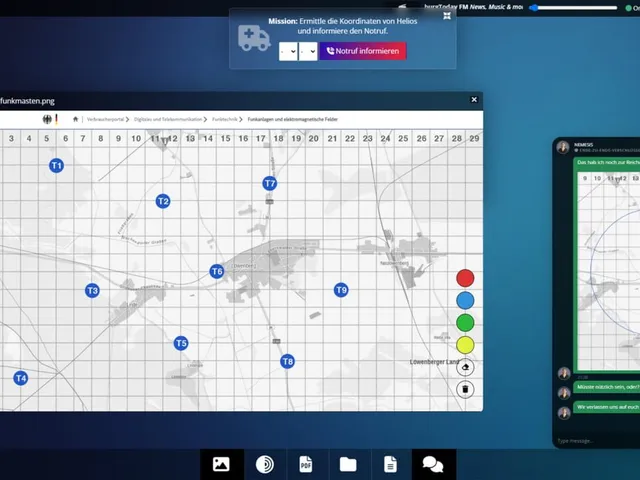Screen dimensions: 640x480
Task: Close the funkmasten.png window
Action: point(474,100)
